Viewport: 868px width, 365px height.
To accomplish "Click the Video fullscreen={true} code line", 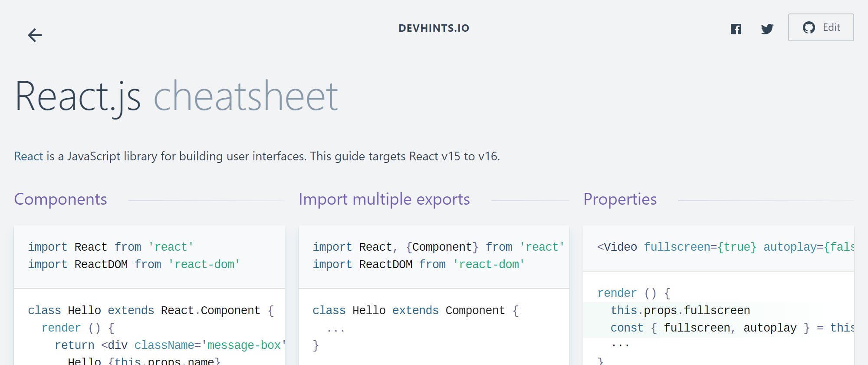I will point(726,247).
